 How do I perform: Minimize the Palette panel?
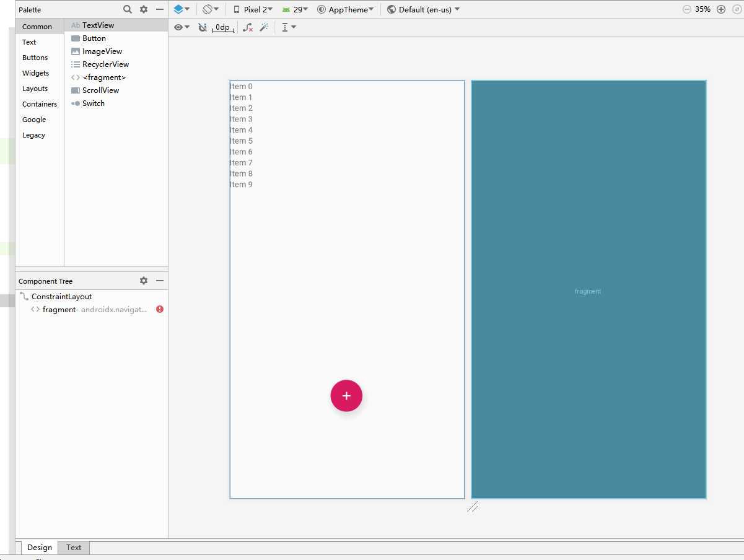pyautogui.click(x=160, y=9)
